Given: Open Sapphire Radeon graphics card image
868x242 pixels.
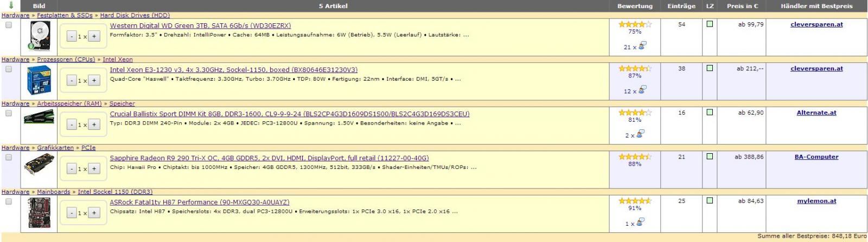Looking at the screenshot, I should (x=39, y=163).
